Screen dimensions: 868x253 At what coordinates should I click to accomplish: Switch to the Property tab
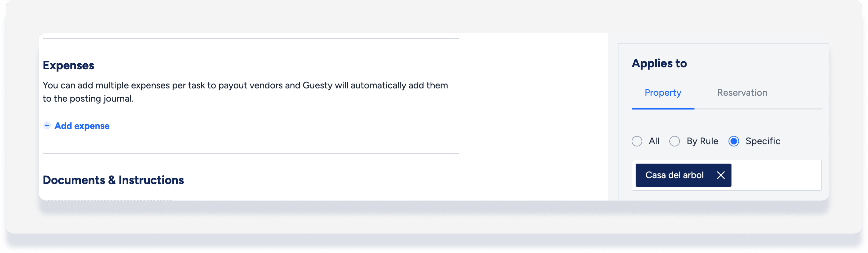pyautogui.click(x=662, y=92)
